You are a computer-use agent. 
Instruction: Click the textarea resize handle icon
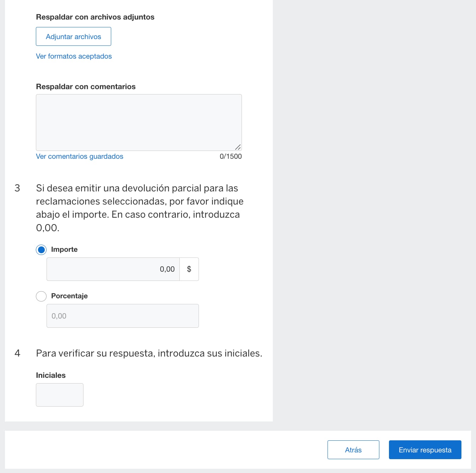coord(239,148)
